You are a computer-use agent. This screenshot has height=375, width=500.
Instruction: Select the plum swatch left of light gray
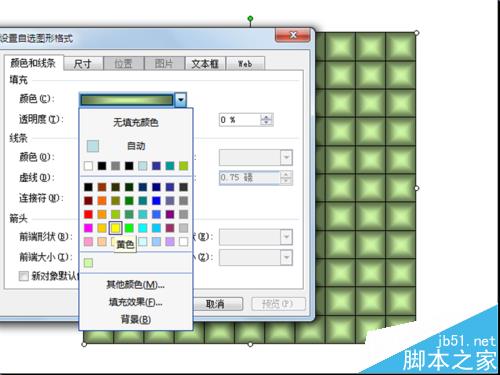[x=170, y=228]
